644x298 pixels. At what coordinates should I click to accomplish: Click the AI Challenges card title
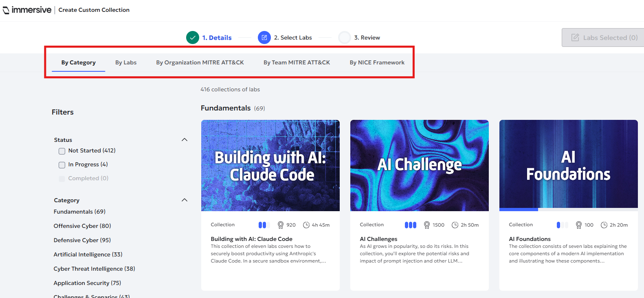tap(378, 239)
